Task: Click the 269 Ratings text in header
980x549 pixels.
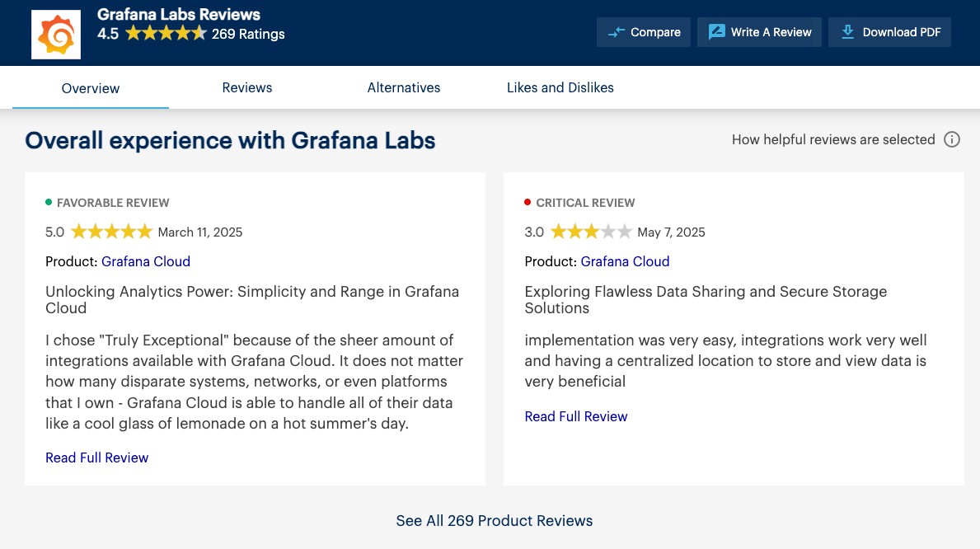Action: (x=248, y=35)
